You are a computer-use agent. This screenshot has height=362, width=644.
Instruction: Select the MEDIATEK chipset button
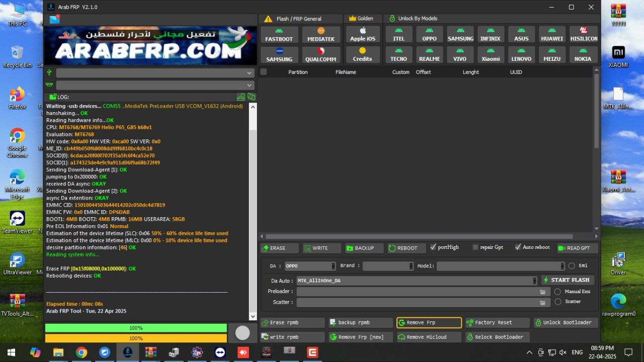point(321,35)
